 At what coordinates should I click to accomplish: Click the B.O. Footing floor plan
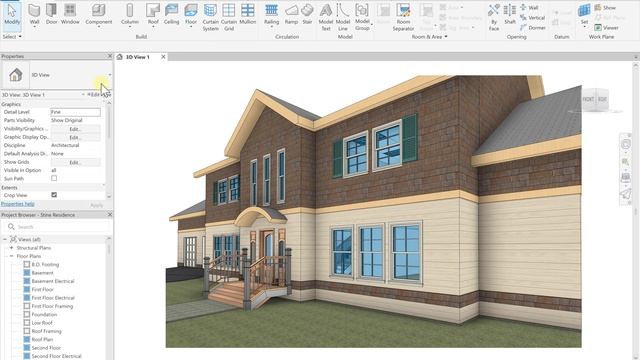tap(45, 264)
